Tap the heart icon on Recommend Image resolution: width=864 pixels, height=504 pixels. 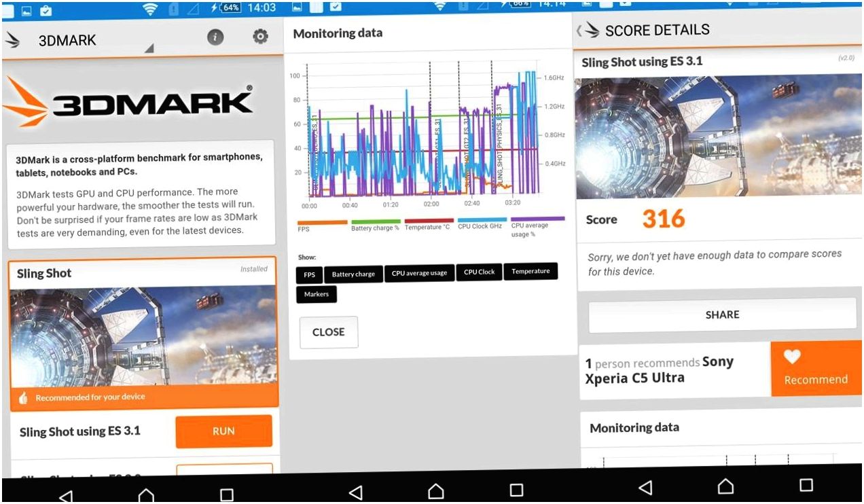[792, 356]
